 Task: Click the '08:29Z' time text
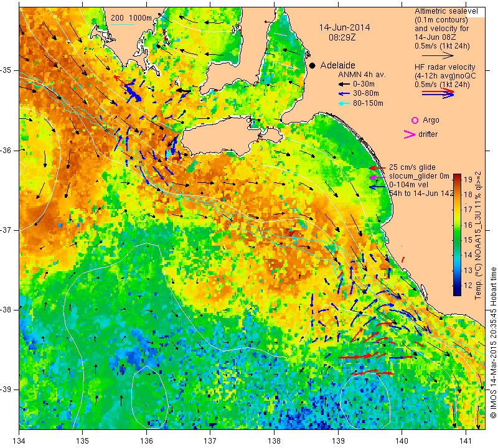pyautogui.click(x=342, y=37)
